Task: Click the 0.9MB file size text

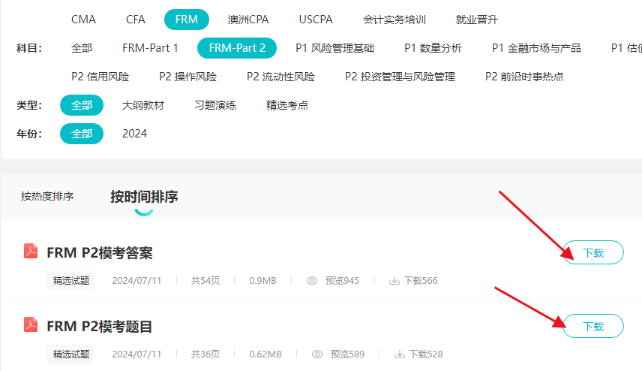Action: (262, 281)
